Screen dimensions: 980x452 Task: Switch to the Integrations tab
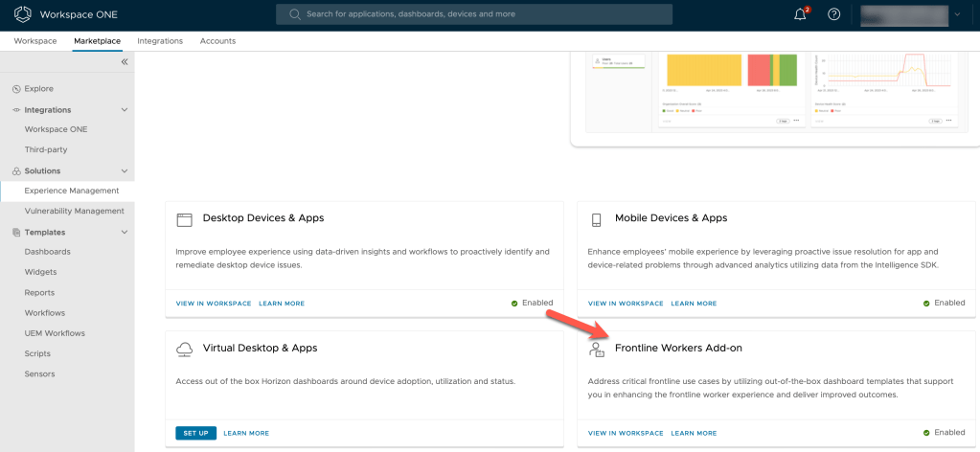coord(160,41)
